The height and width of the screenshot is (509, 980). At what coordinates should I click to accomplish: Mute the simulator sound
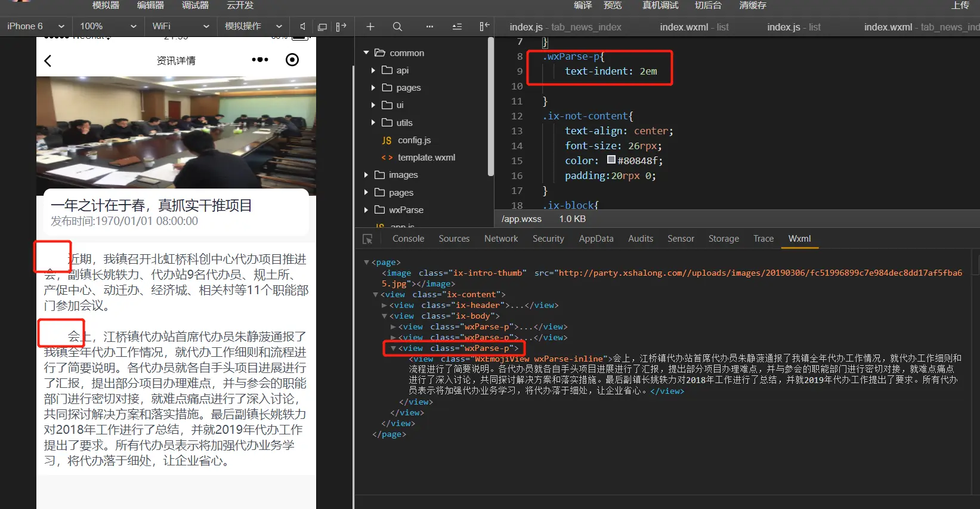pyautogui.click(x=303, y=26)
